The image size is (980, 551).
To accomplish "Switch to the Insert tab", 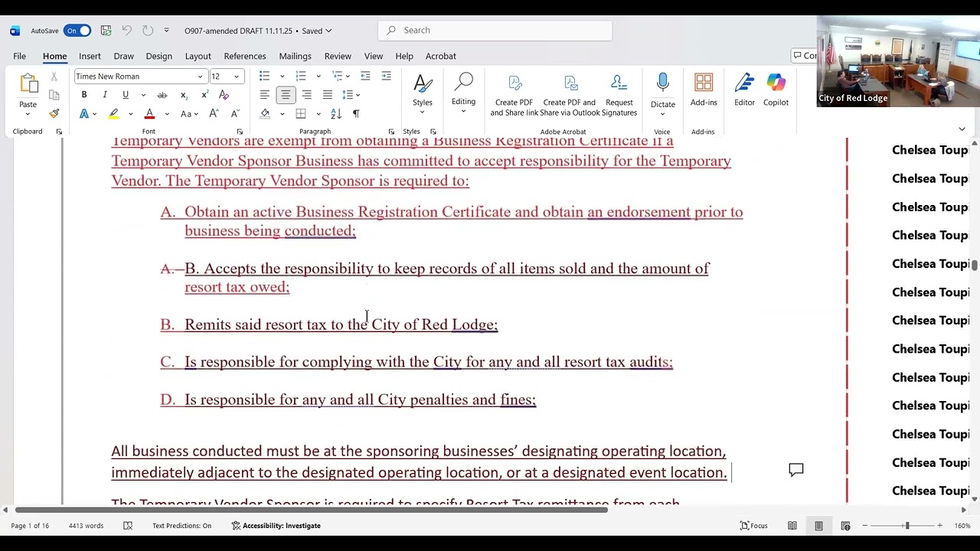I will pyautogui.click(x=90, y=56).
